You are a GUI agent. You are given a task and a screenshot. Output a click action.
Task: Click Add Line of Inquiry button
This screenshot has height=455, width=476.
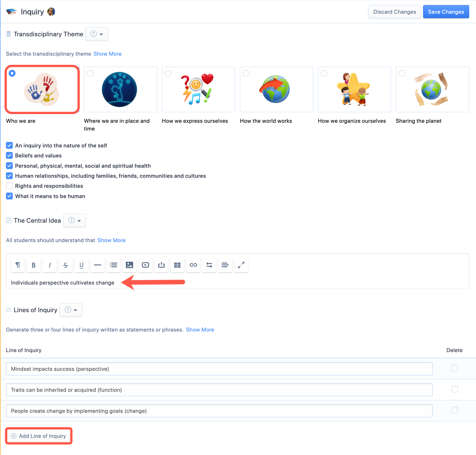tap(39, 436)
